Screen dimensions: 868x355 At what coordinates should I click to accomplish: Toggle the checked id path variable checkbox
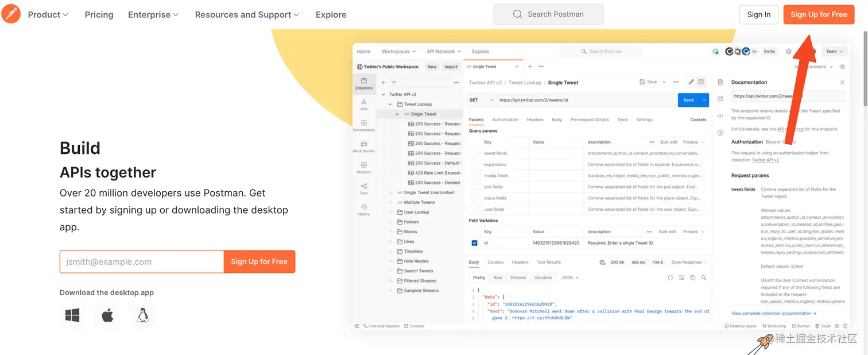pos(474,243)
